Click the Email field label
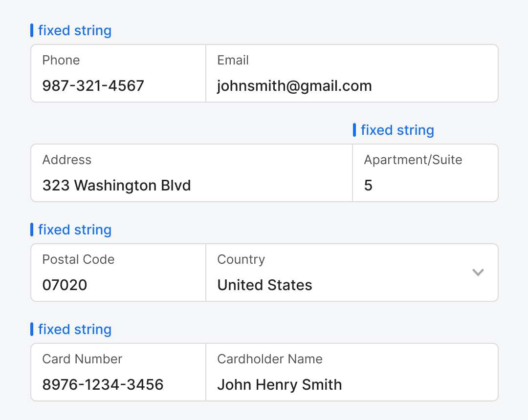This screenshot has height=420, width=528. point(233,60)
